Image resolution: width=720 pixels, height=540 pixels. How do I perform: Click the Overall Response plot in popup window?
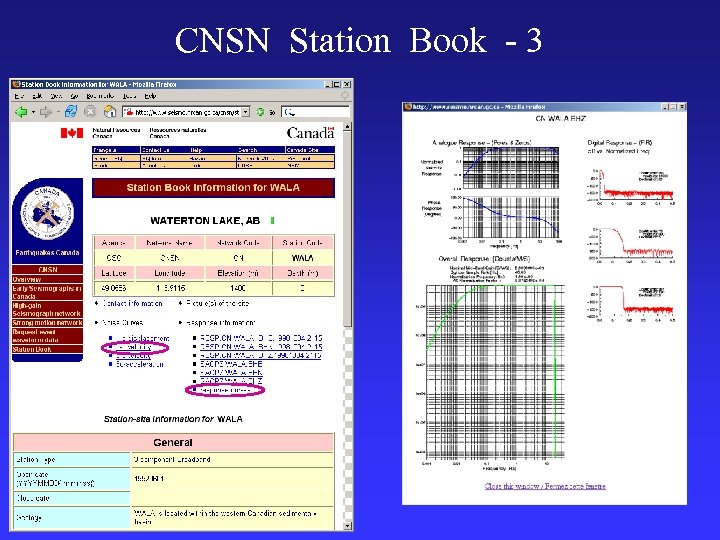pos(495,372)
